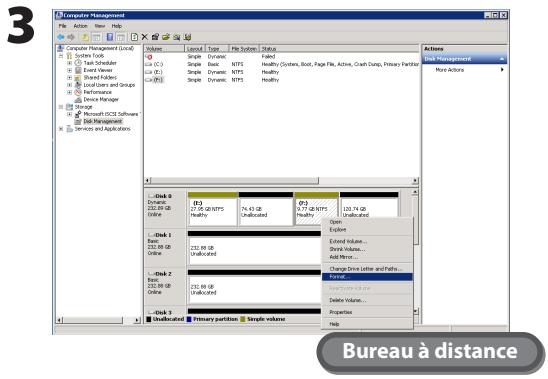Click the blue Back arrow in toolbar

61,37
